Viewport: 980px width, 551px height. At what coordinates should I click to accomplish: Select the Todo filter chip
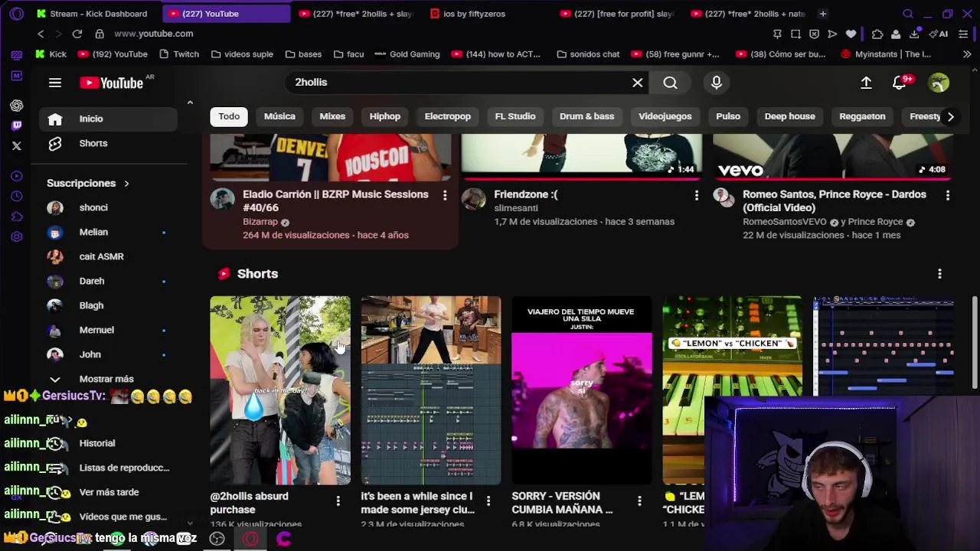[229, 116]
